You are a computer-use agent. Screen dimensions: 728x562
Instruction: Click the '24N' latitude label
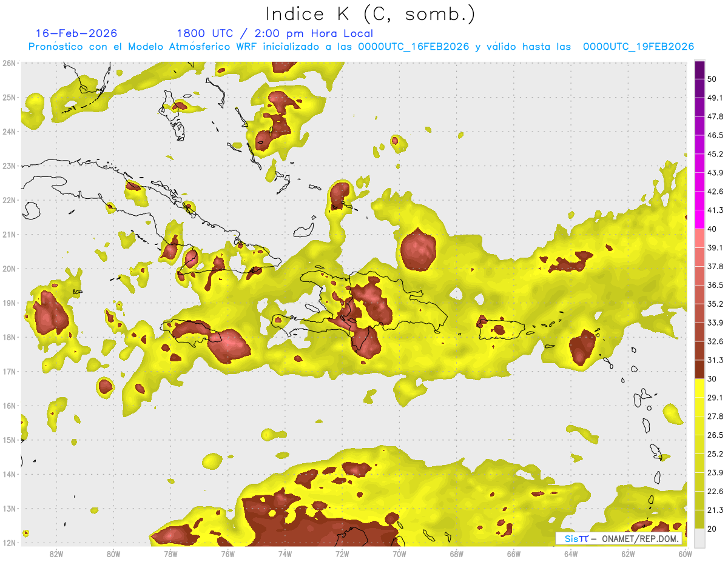9,132
